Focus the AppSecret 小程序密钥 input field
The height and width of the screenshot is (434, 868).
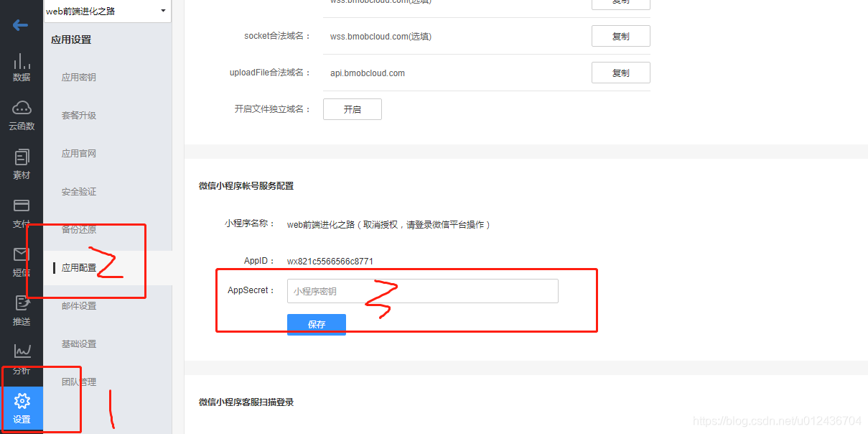point(423,291)
